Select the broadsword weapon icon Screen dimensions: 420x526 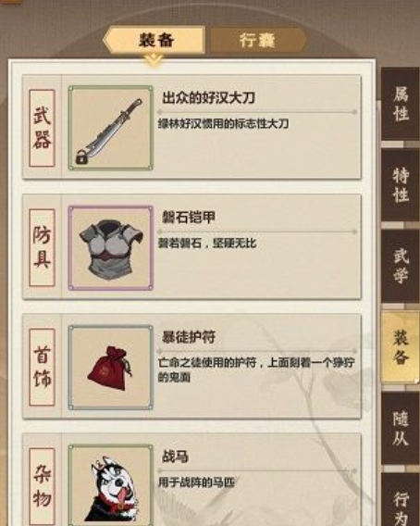tap(111, 128)
